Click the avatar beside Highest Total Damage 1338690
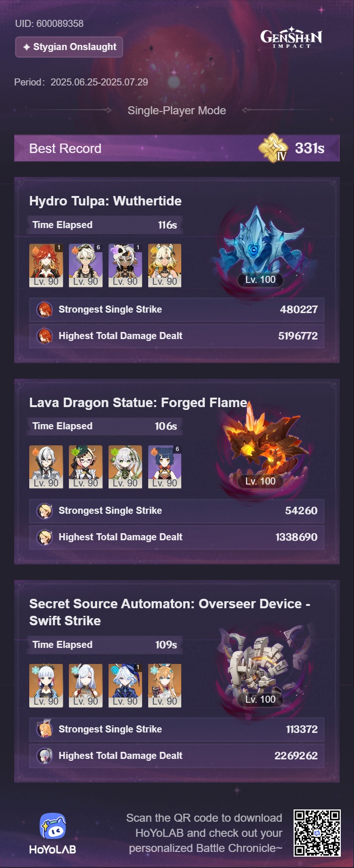Viewport: 354px width, 868px height. click(x=45, y=537)
